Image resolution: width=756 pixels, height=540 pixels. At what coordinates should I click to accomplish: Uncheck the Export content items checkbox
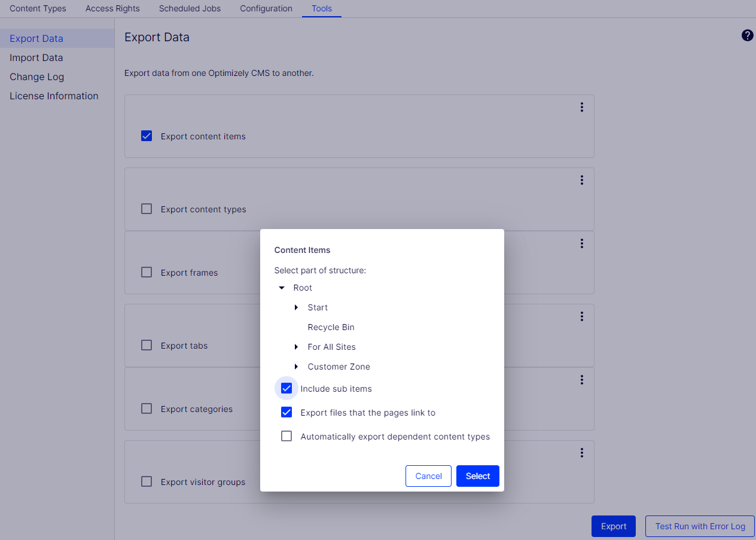click(x=147, y=136)
